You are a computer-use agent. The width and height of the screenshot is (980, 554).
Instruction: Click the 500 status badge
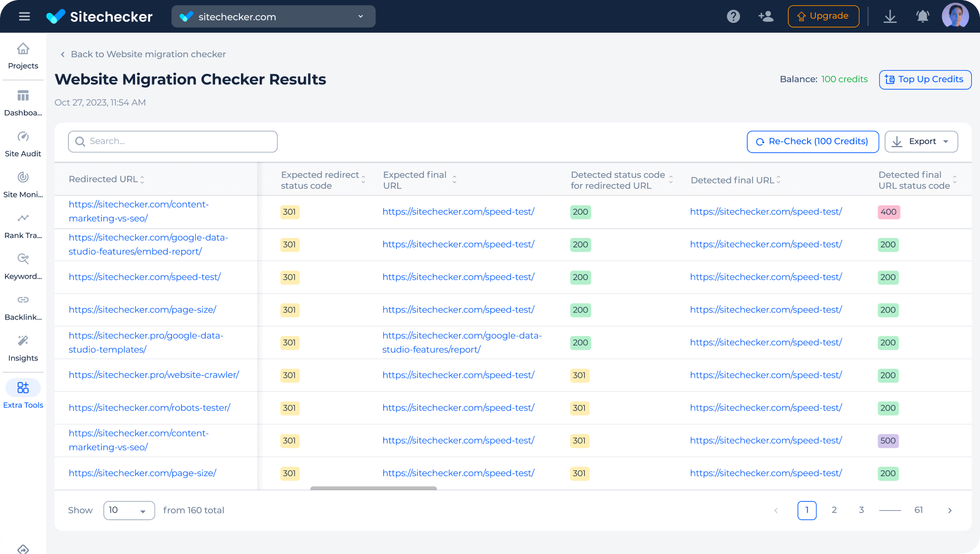coord(888,441)
